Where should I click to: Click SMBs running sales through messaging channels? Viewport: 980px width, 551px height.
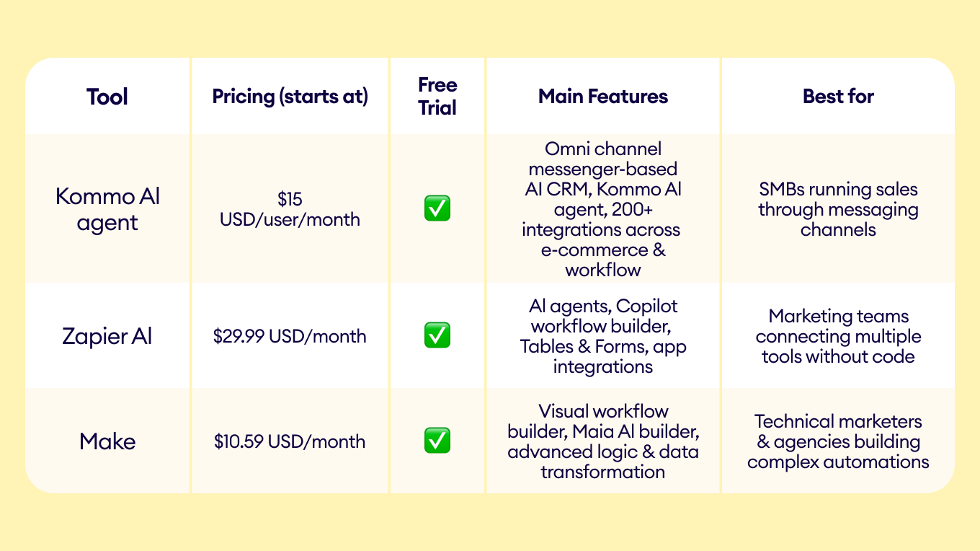point(838,209)
